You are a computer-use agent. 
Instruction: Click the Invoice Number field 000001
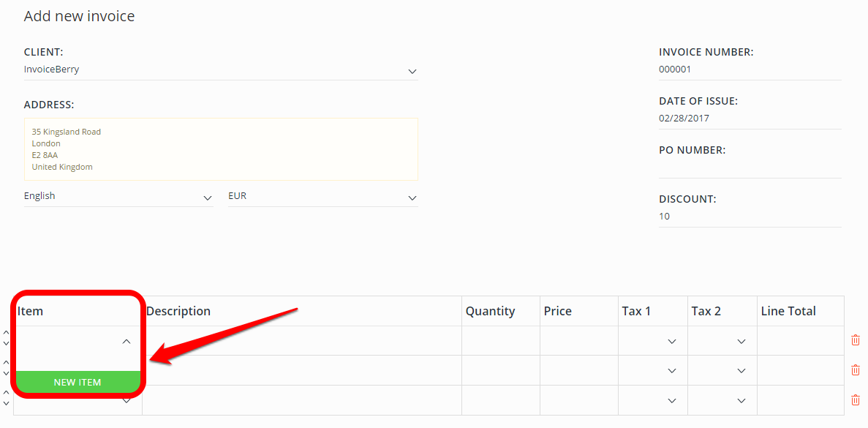click(750, 70)
